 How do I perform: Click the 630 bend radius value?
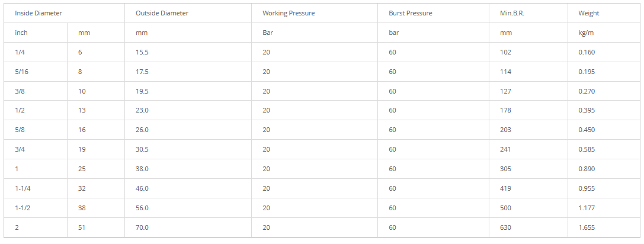pos(505,227)
